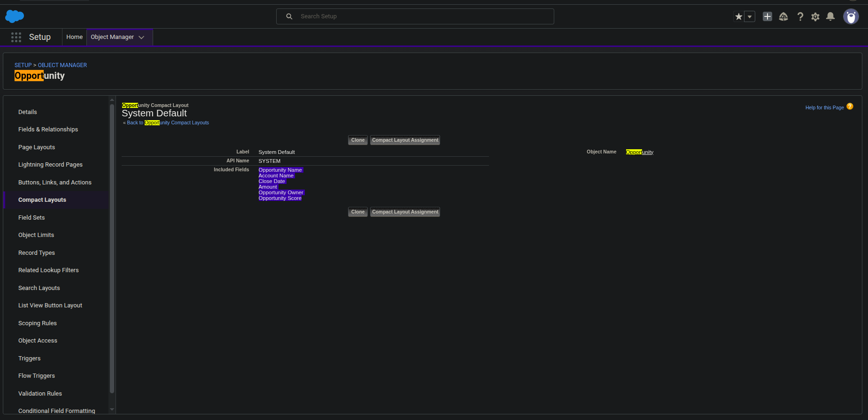
Task: Open the user profile avatar
Action: tap(851, 16)
